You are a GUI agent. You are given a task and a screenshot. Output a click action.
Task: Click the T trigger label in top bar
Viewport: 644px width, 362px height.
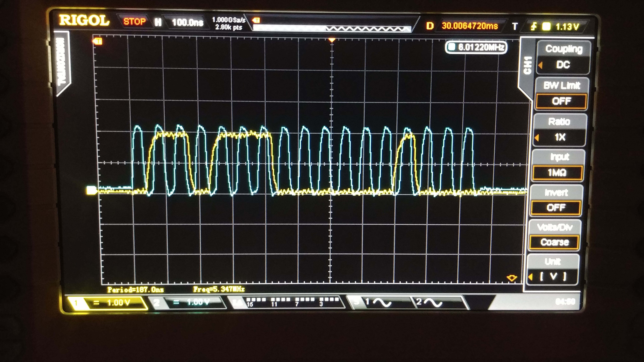click(515, 26)
